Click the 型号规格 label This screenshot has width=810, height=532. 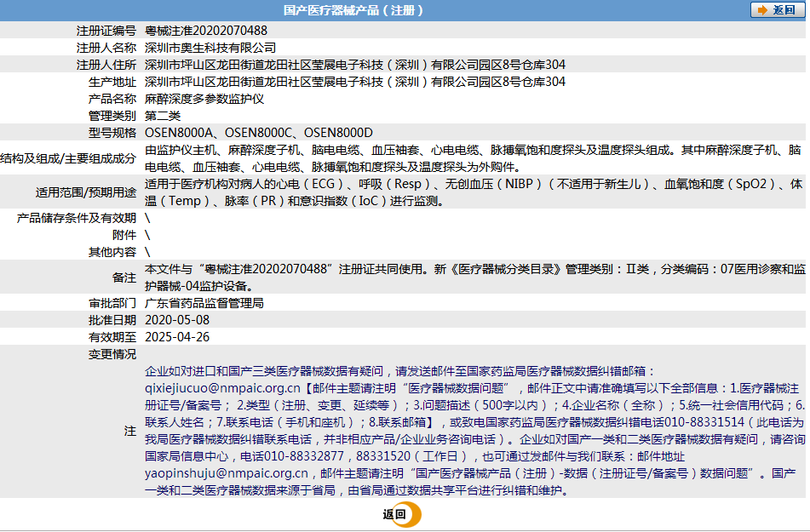click(112, 133)
